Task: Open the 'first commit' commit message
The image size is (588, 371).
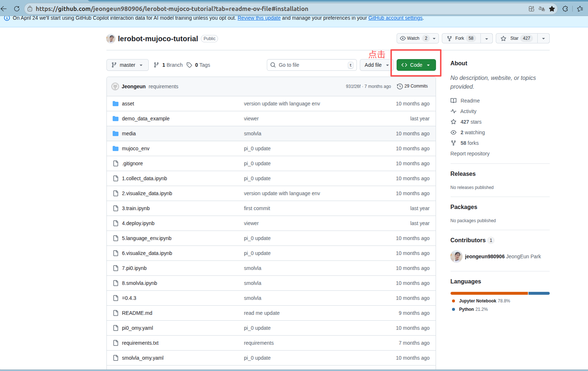Action: tap(257, 208)
